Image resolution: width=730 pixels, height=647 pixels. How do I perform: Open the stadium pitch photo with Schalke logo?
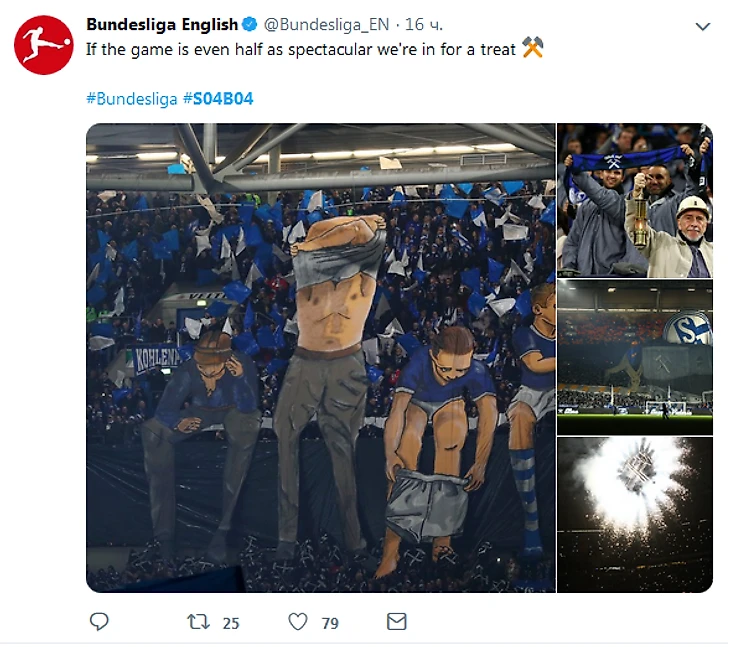[634, 357]
